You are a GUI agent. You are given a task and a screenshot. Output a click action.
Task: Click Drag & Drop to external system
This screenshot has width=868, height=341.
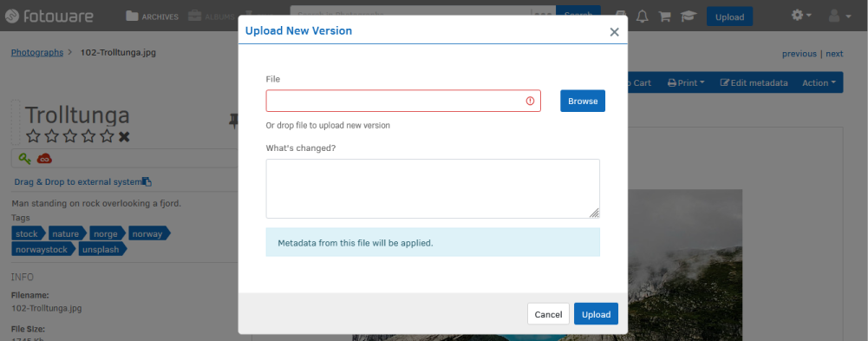77,182
